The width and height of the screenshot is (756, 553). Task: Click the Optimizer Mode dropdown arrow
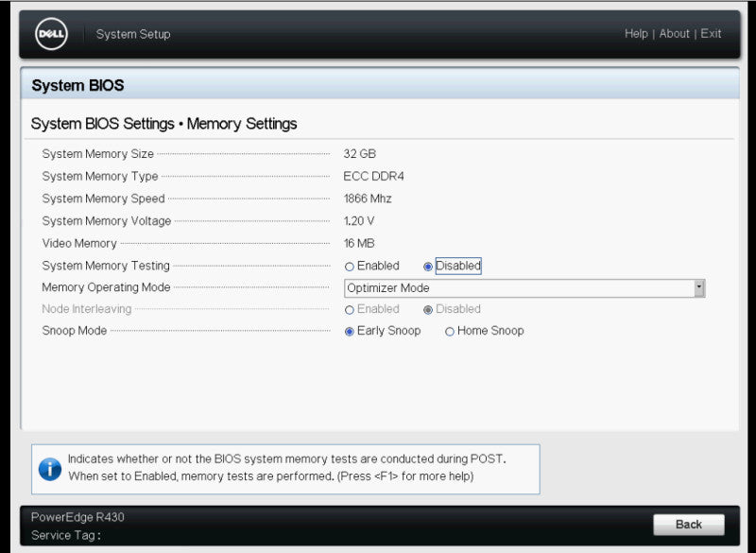tap(699, 287)
